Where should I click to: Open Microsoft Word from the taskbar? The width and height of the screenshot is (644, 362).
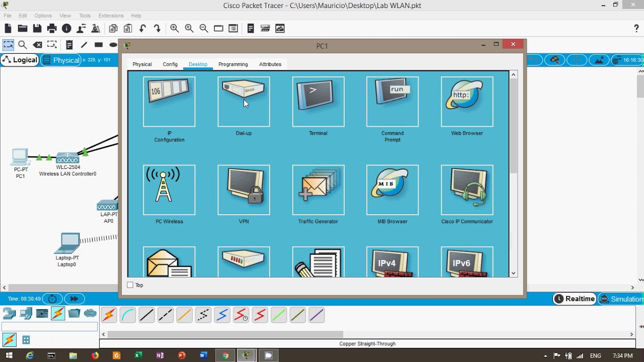[x=203, y=355]
